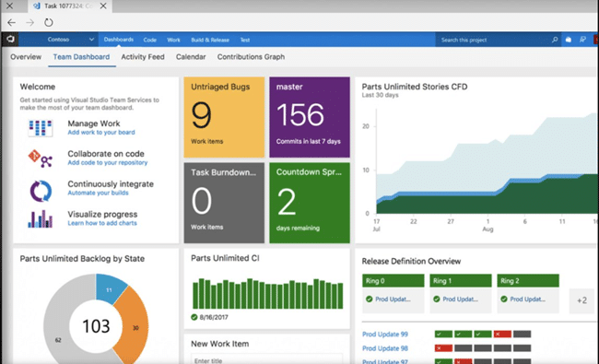Click the 'Automate your builds' link
The height and width of the screenshot is (364, 599).
point(99,193)
